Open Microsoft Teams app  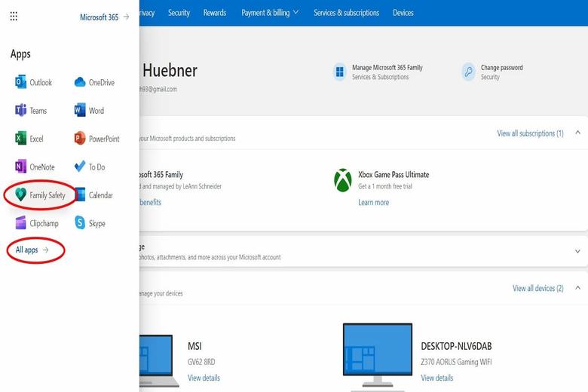click(x=21, y=111)
